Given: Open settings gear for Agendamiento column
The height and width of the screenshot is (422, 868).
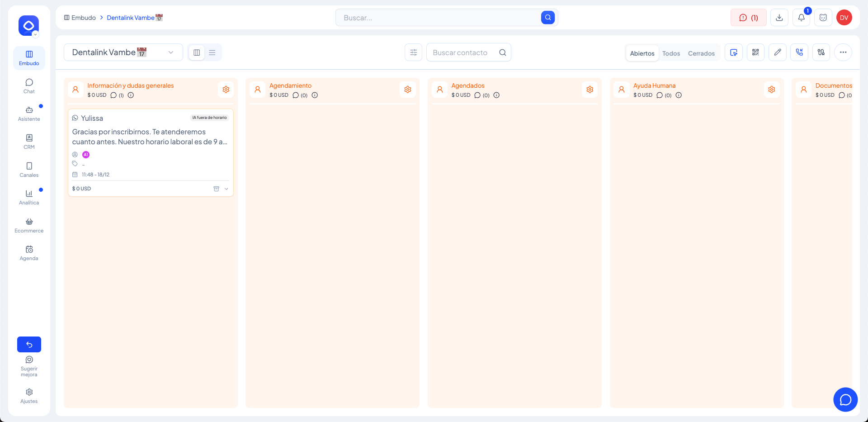Looking at the screenshot, I should pos(408,90).
